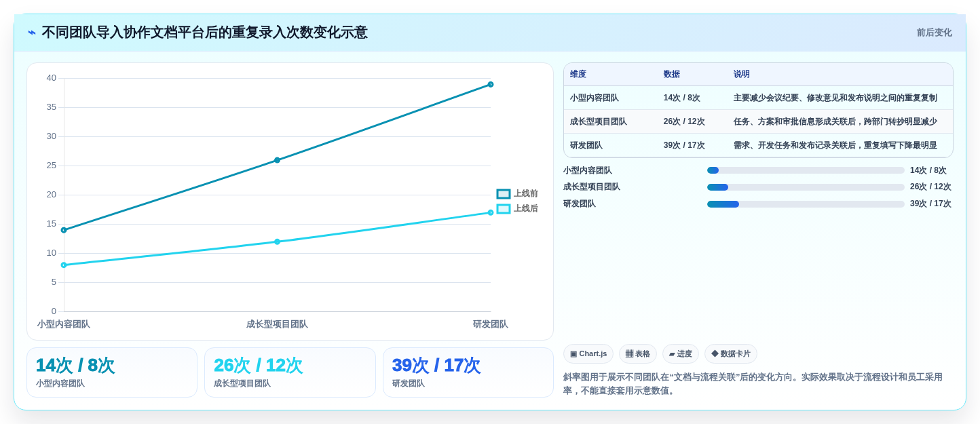This screenshot has width=980, height=424.
Task: Click 14次 / 8次 value next to progress bar
Action: [x=928, y=171]
